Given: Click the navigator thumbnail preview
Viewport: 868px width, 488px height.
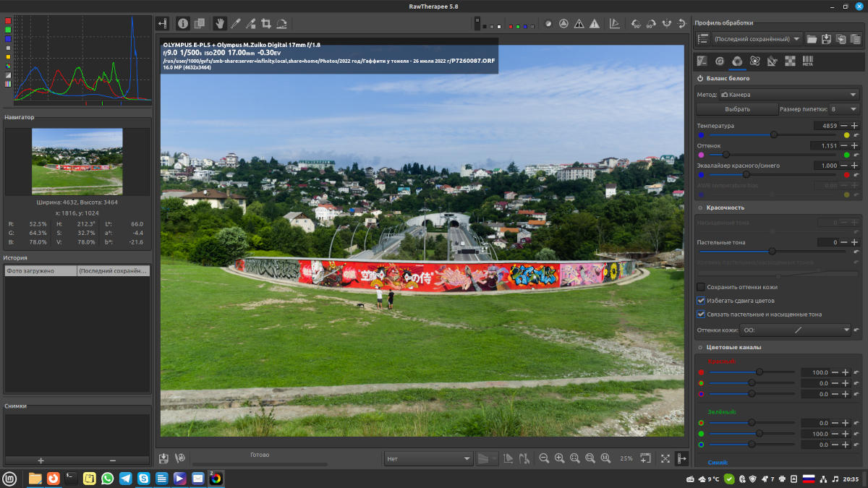Looking at the screenshot, I should [77, 162].
